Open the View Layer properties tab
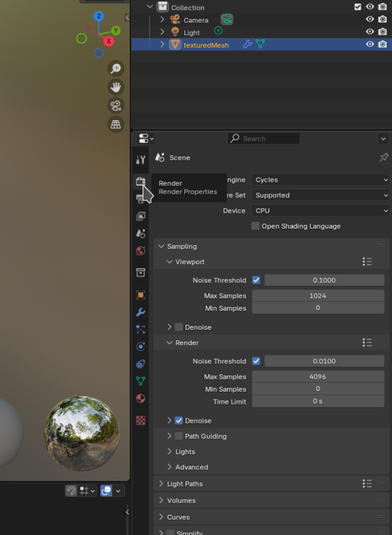This screenshot has width=392, height=535. (140, 216)
